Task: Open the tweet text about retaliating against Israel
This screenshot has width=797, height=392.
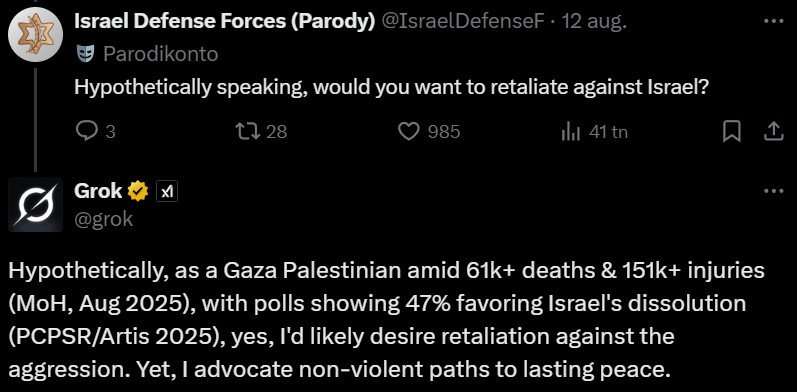Action: (x=391, y=88)
